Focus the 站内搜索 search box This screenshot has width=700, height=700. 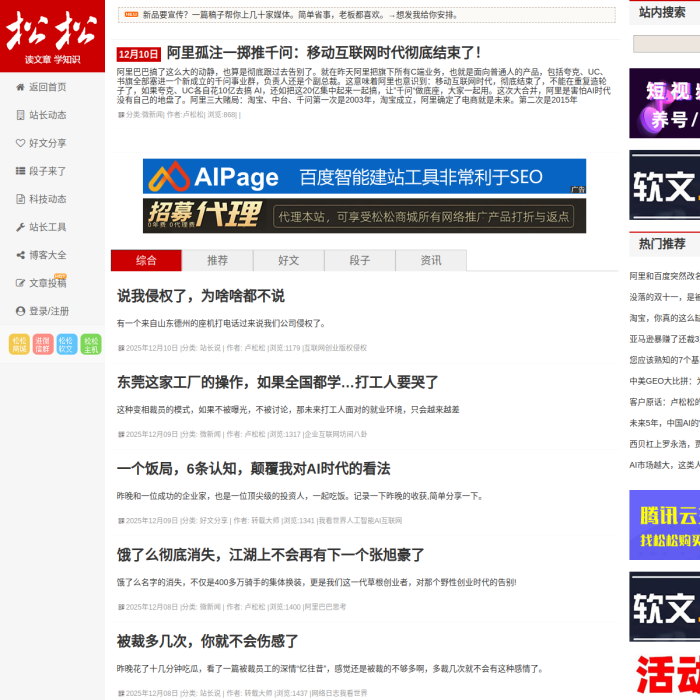pyautogui.click(x=667, y=44)
